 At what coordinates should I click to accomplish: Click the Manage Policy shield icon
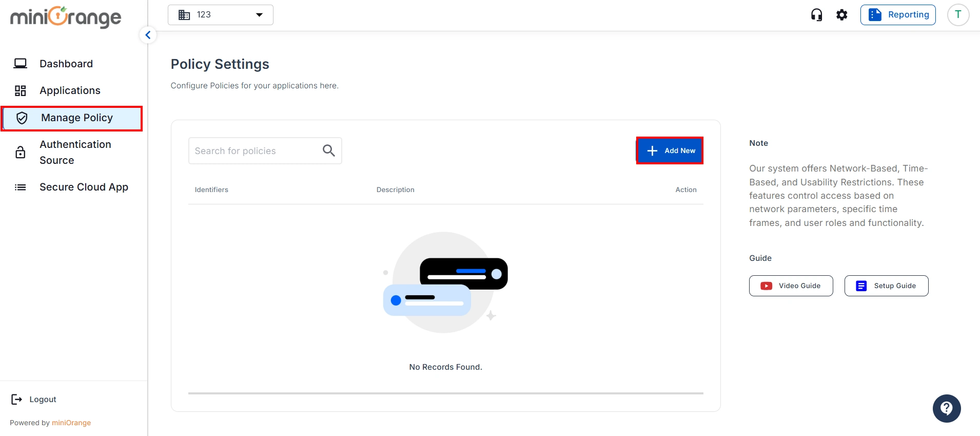point(22,118)
